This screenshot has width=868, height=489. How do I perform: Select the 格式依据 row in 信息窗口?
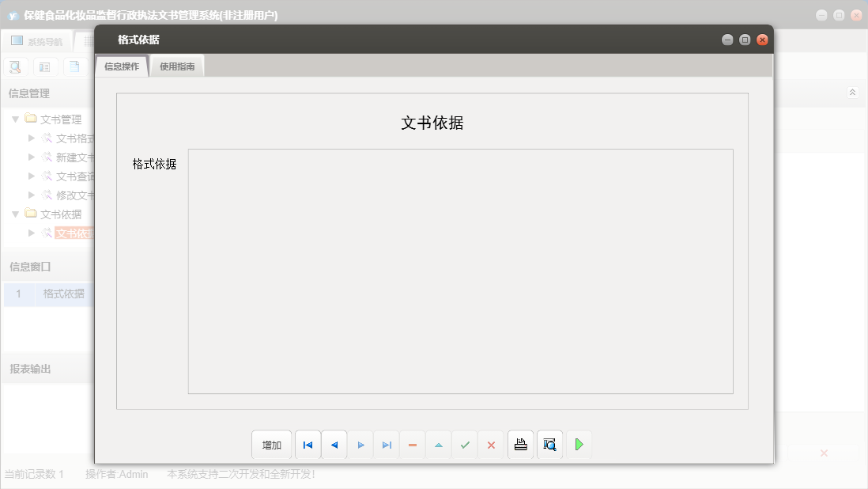point(63,294)
